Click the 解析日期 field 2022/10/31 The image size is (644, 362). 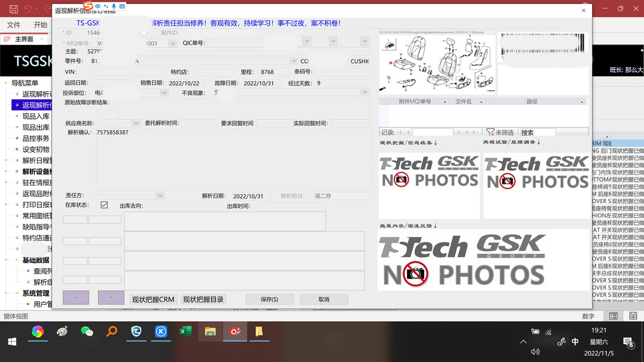pos(252,196)
